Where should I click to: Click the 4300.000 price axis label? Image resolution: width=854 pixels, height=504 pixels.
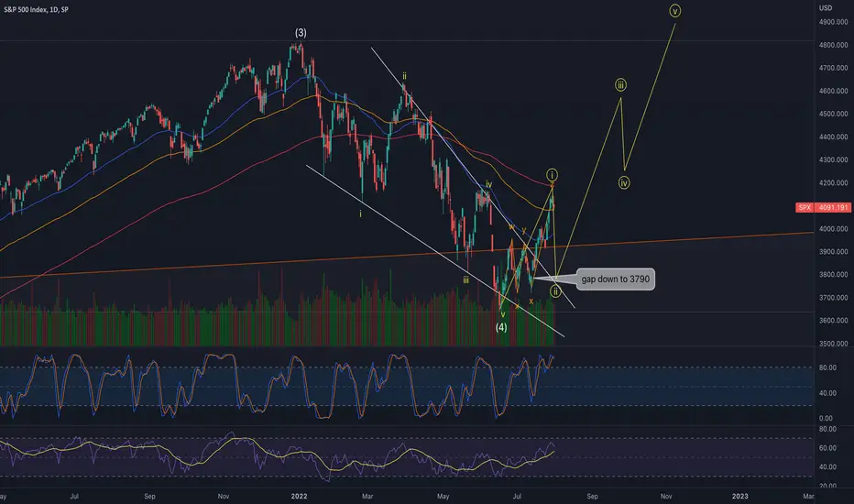833,159
